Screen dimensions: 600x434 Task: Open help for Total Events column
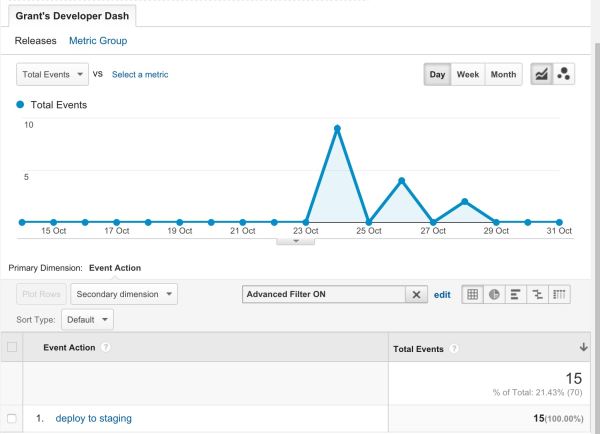coord(453,349)
